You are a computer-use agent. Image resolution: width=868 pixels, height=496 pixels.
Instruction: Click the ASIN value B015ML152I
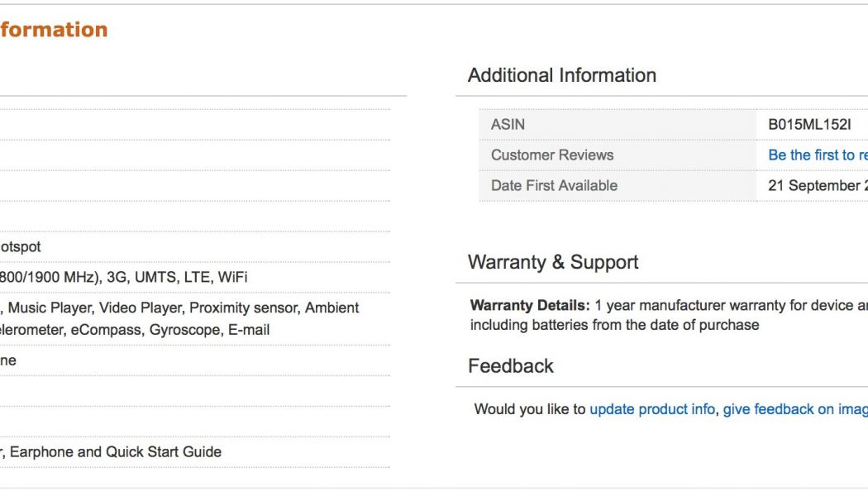pyautogui.click(x=808, y=124)
